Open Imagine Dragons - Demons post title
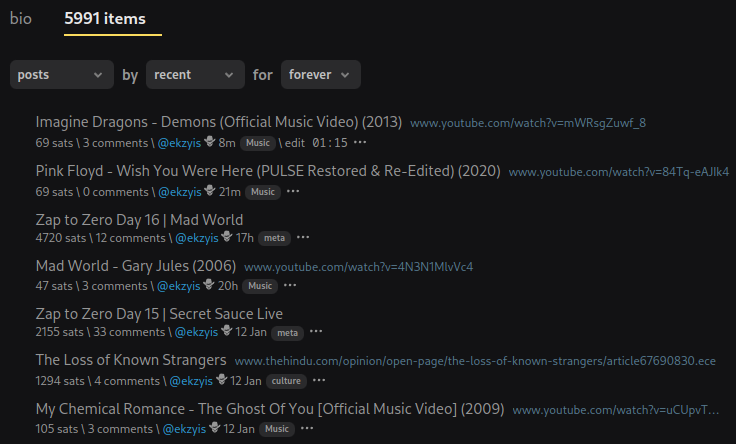This screenshot has width=736, height=444. point(218,122)
